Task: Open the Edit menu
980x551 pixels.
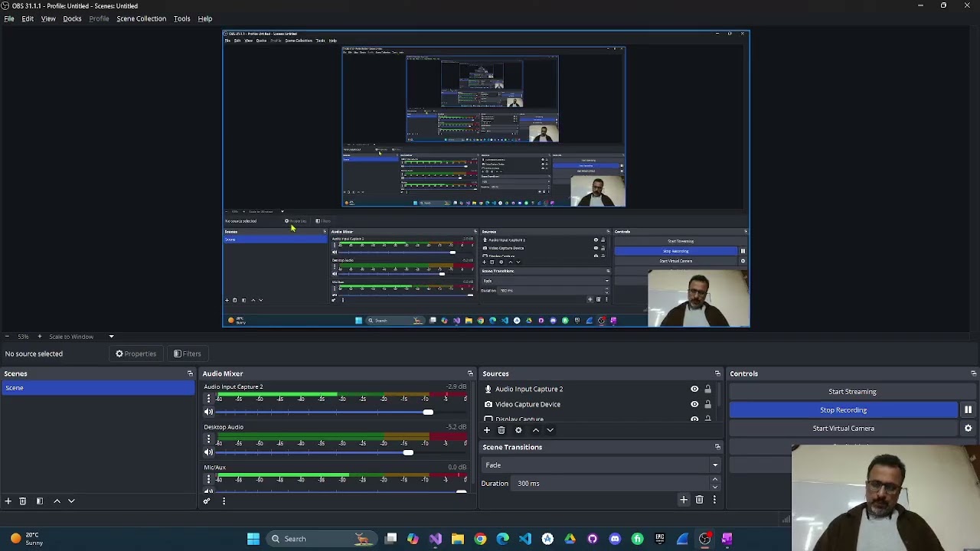Action: point(28,18)
